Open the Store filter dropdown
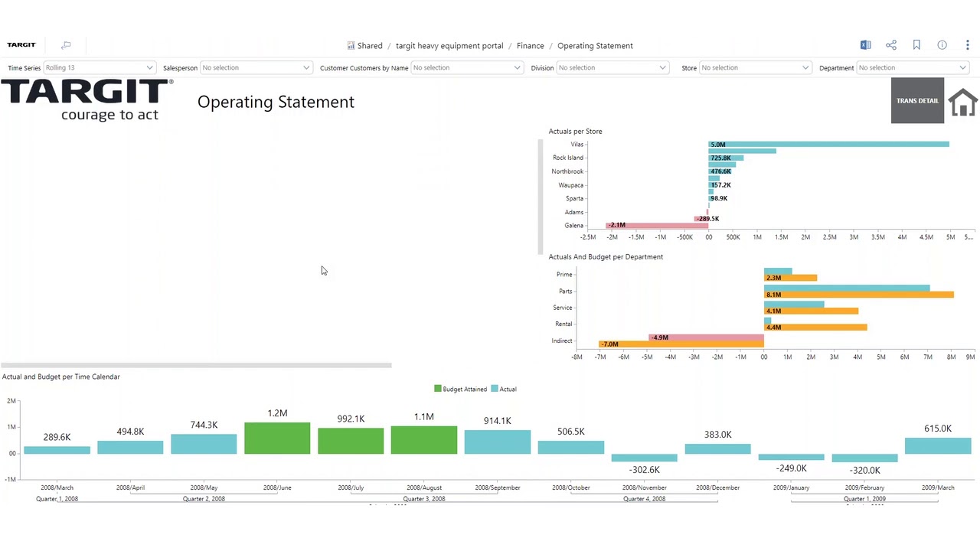The image size is (980, 551). coord(754,67)
